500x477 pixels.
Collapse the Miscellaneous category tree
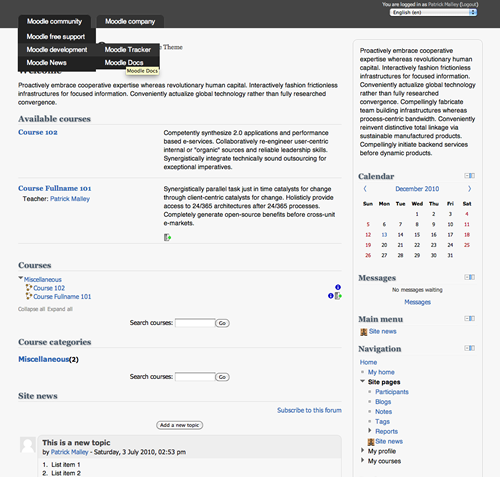point(21,278)
